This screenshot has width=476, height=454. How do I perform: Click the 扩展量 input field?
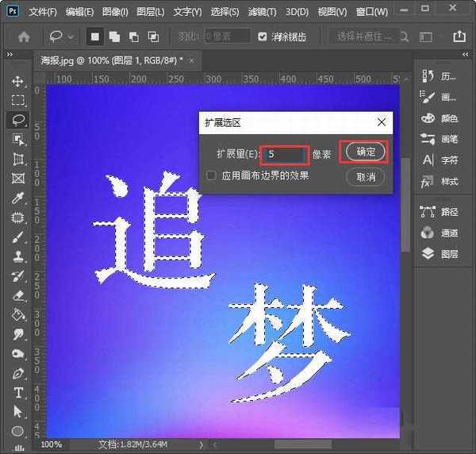click(284, 153)
